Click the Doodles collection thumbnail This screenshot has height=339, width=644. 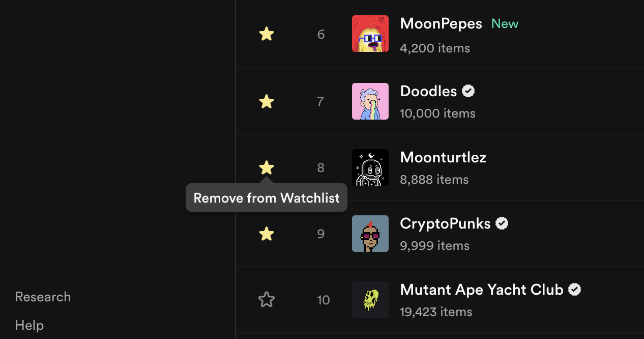click(x=370, y=101)
